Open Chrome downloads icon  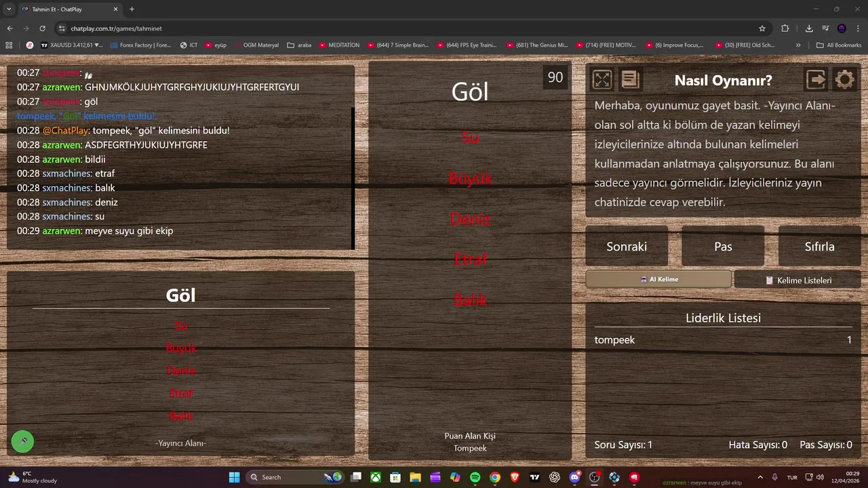click(x=809, y=28)
